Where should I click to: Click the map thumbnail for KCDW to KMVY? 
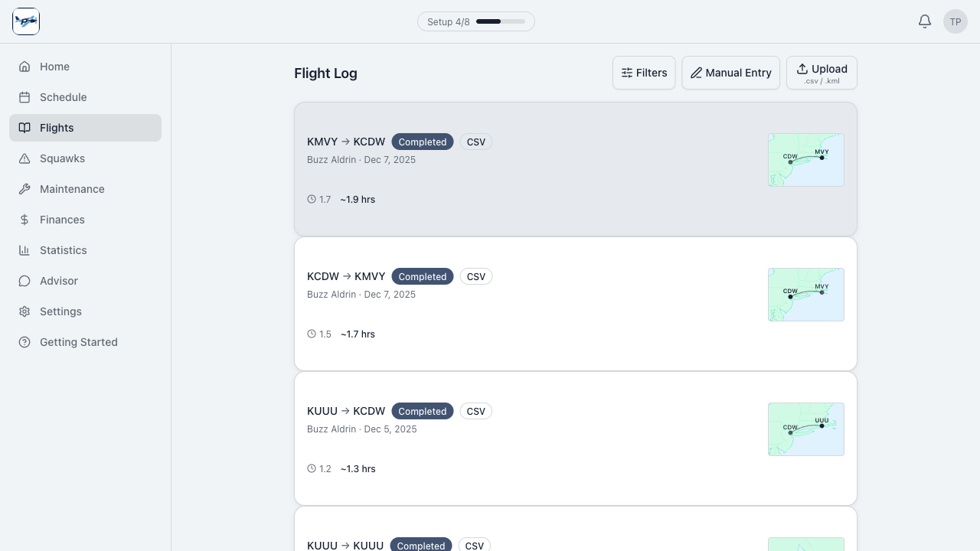[806, 295]
